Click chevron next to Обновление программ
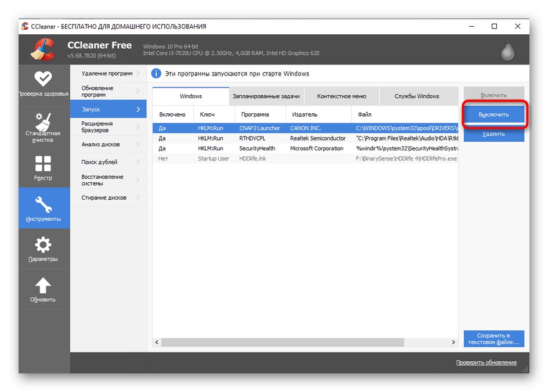The image size is (548, 392). click(x=138, y=91)
